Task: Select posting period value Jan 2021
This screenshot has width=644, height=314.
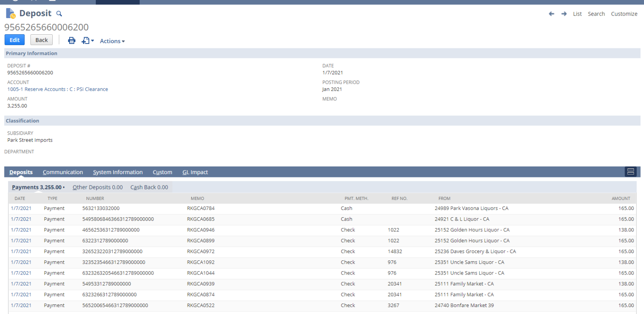Action: (x=332, y=89)
